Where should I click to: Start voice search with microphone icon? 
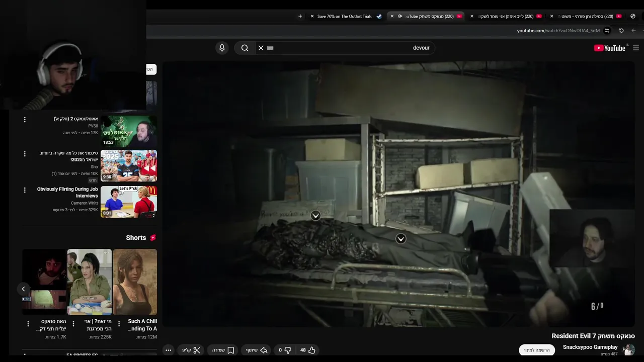tap(222, 48)
